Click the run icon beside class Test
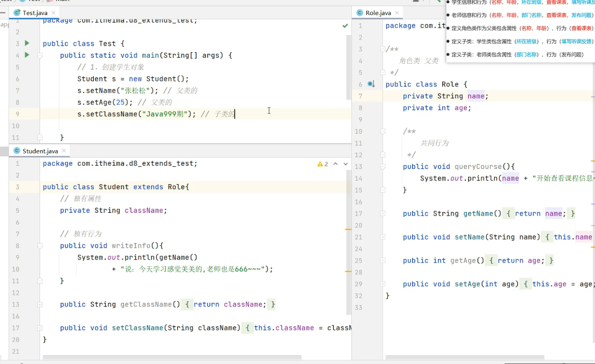 [27, 43]
